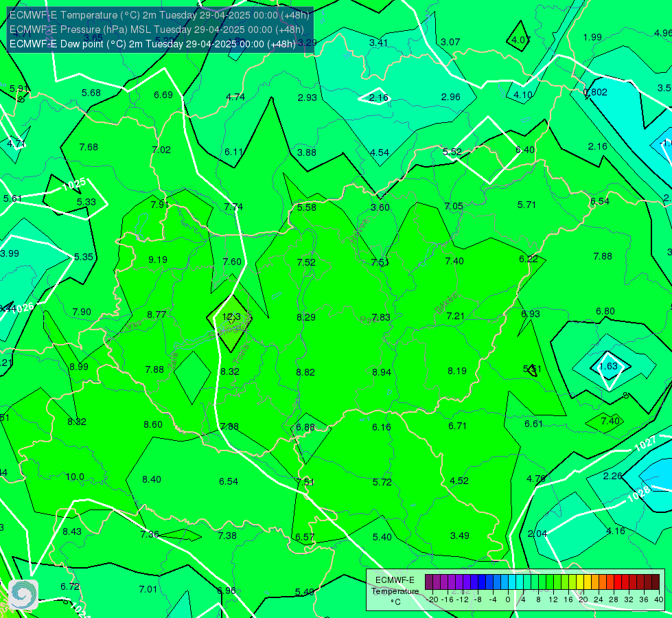672x618 pixels.
Task: Click the 6.22 grid value
Action: coord(529,259)
